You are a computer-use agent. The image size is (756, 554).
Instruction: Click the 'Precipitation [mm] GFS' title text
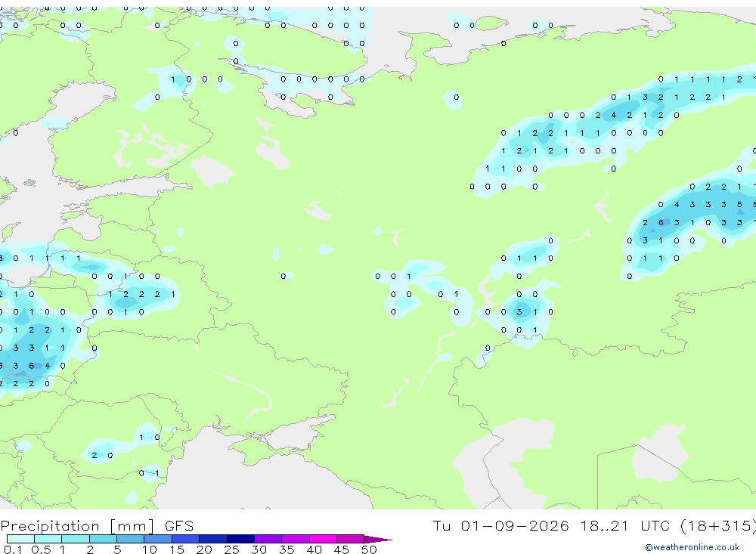coord(97,525)
